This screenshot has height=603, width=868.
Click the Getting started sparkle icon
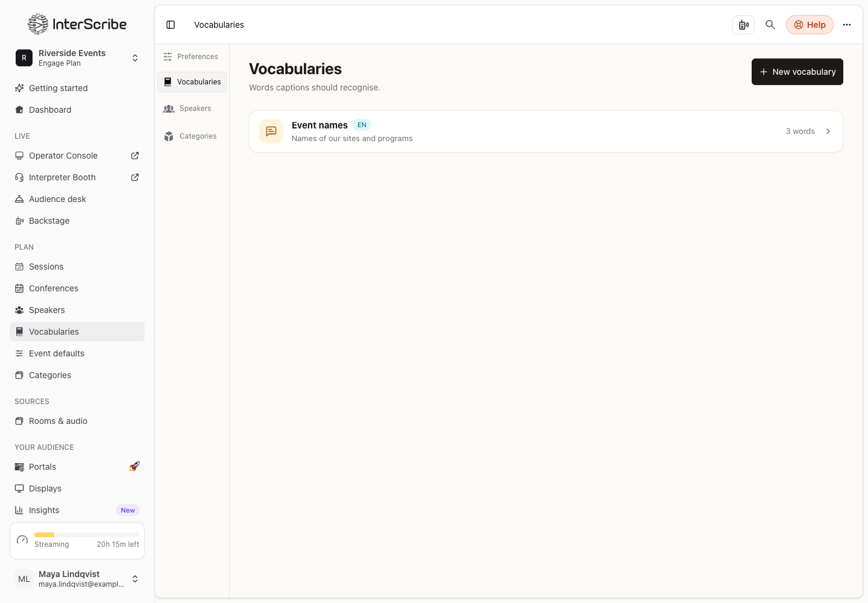click(19, 88)
